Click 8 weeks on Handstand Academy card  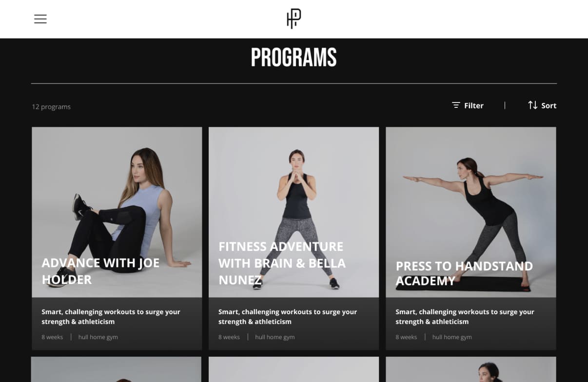click(406, 337)
